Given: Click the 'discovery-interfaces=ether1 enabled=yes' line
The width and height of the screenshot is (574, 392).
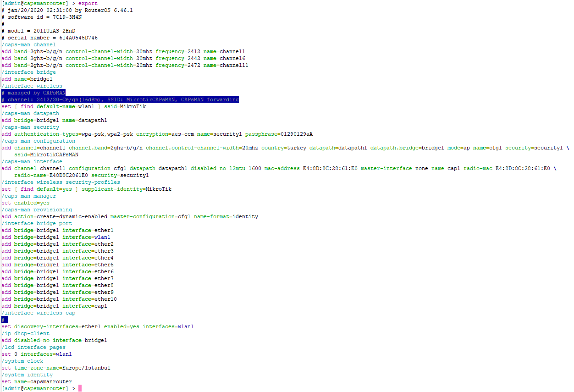Looking at the screenshot, I should [98, 326].
